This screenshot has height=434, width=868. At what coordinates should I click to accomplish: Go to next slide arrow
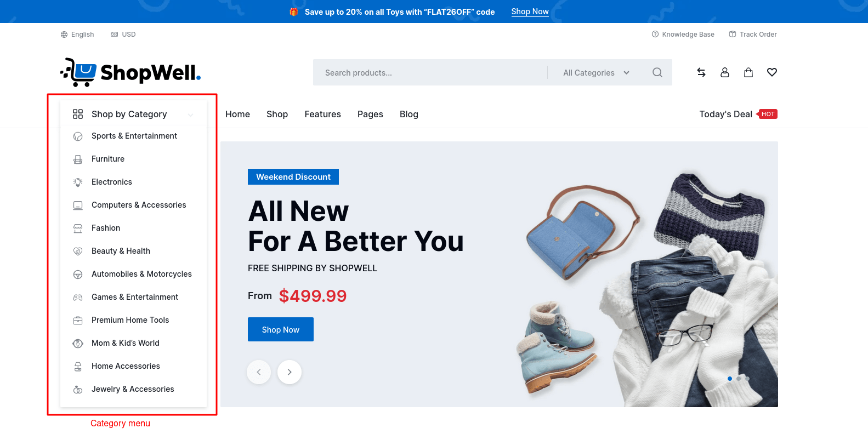pyautogui.click(x=290, y=372)
